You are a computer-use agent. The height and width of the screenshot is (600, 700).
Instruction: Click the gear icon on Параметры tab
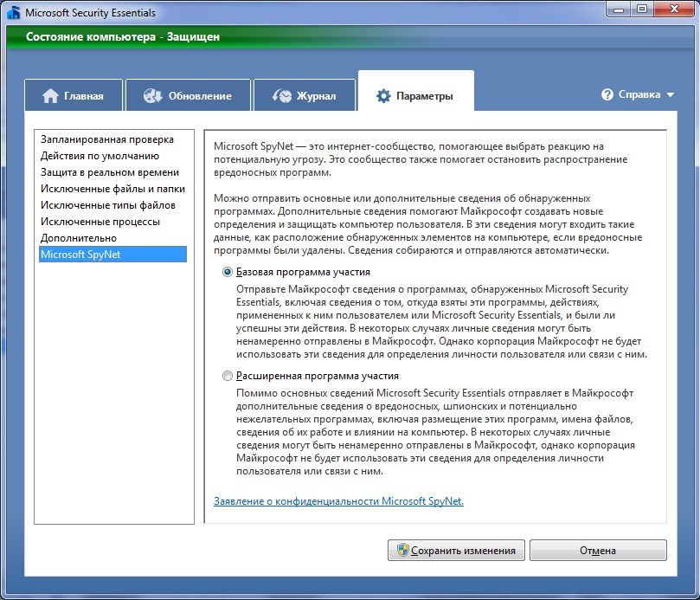point(383,95)
